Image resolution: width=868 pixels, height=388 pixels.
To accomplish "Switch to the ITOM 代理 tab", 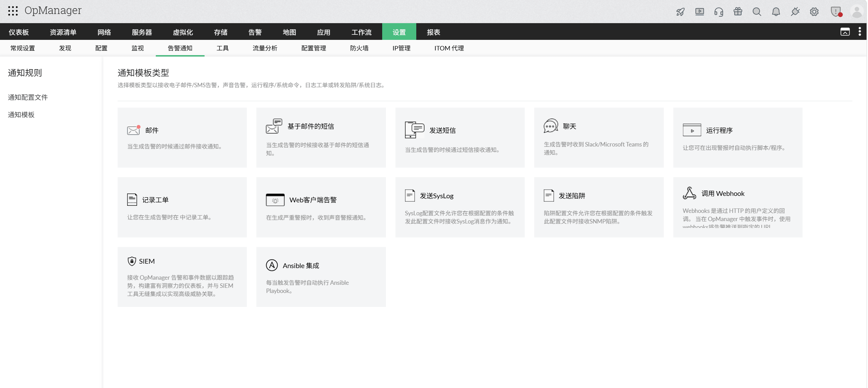I will pos(449,48).
